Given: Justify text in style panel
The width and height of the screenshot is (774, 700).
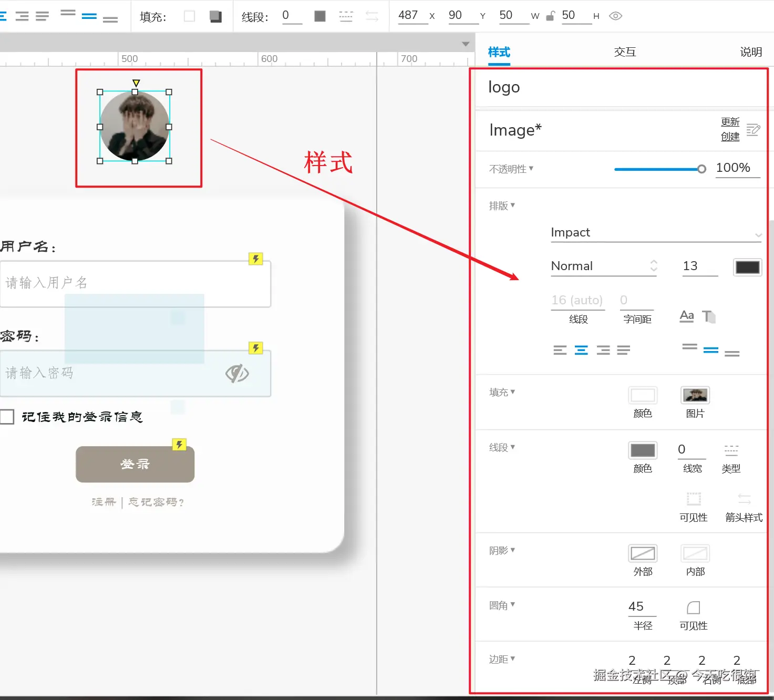Looking at the screenshot, I should pos(624,350).
